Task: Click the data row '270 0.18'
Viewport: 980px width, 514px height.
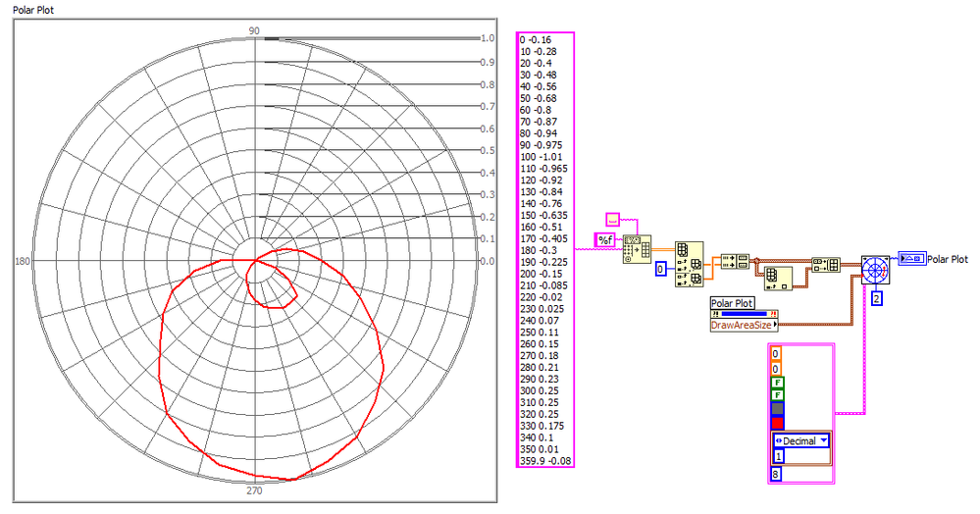Action: [540, 355]
